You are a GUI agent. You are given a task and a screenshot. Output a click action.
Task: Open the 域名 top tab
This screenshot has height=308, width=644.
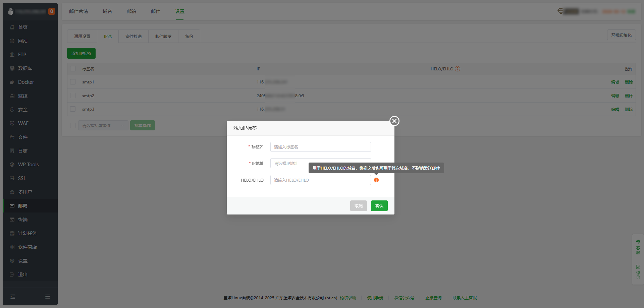click(x=107, y=11)
